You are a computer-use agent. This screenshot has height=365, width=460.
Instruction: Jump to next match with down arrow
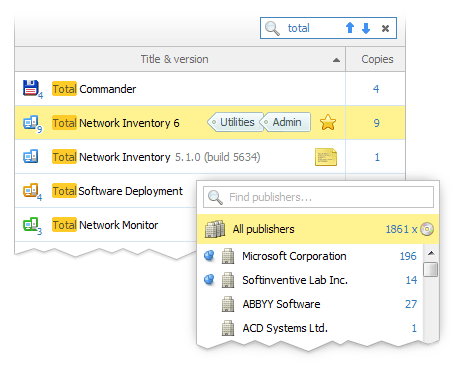point(366,28)
